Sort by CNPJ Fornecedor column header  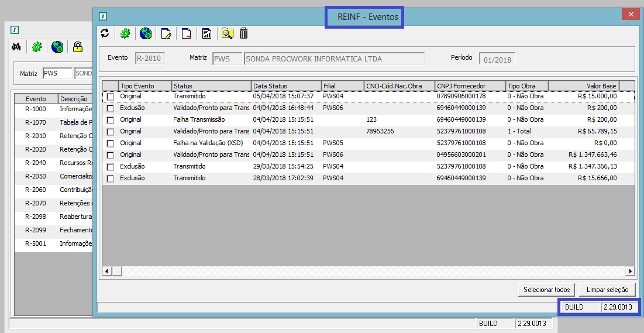click(470, 86)
